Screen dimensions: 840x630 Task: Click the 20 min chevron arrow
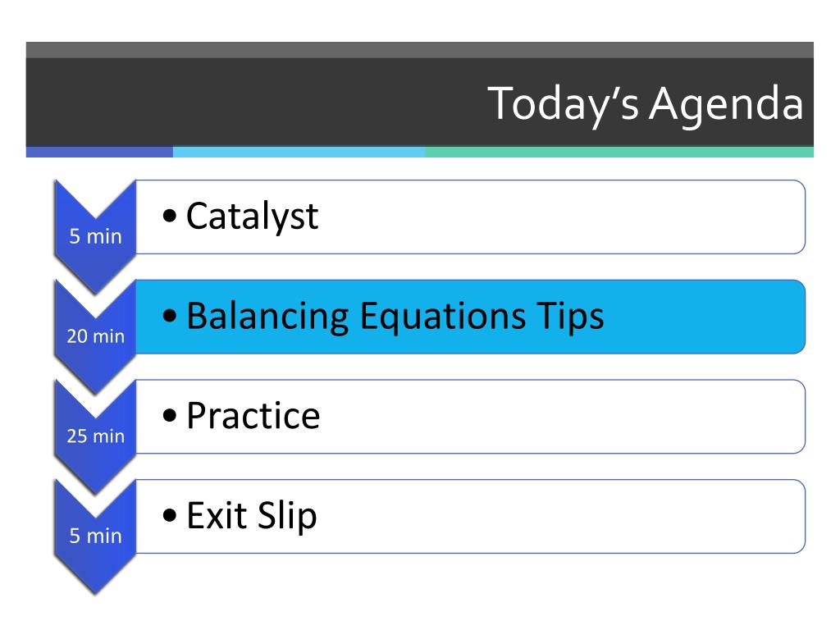(x=95, y=336)
